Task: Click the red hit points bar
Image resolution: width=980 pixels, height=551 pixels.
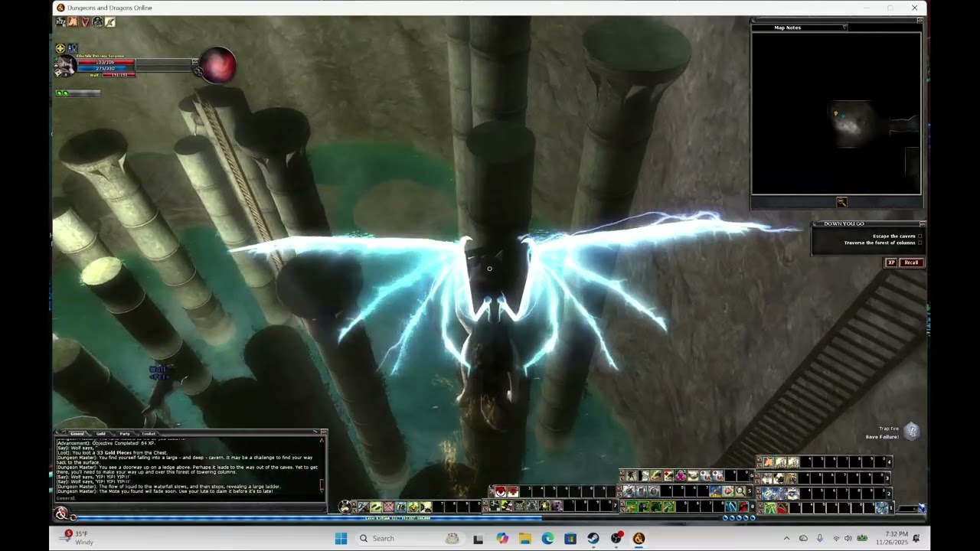Action: click(x=106, y=63)
